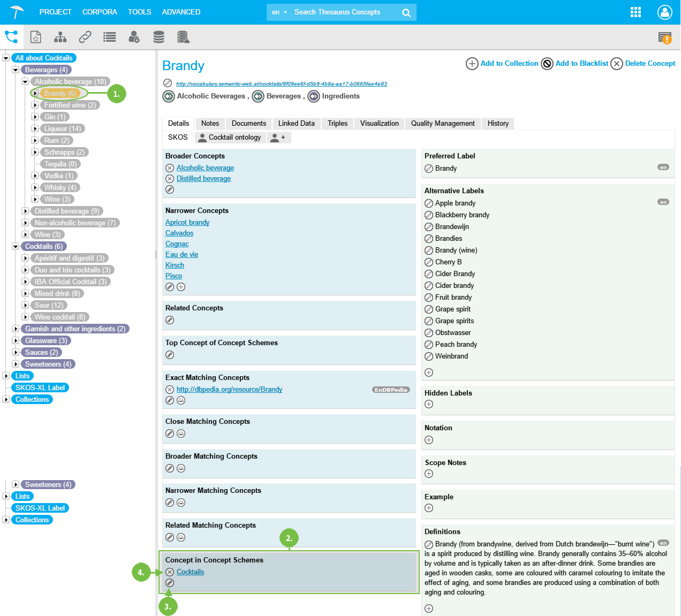Screen dimensions: 681x616
Task: Open the search language dropdown
Action: click(279, 12)
